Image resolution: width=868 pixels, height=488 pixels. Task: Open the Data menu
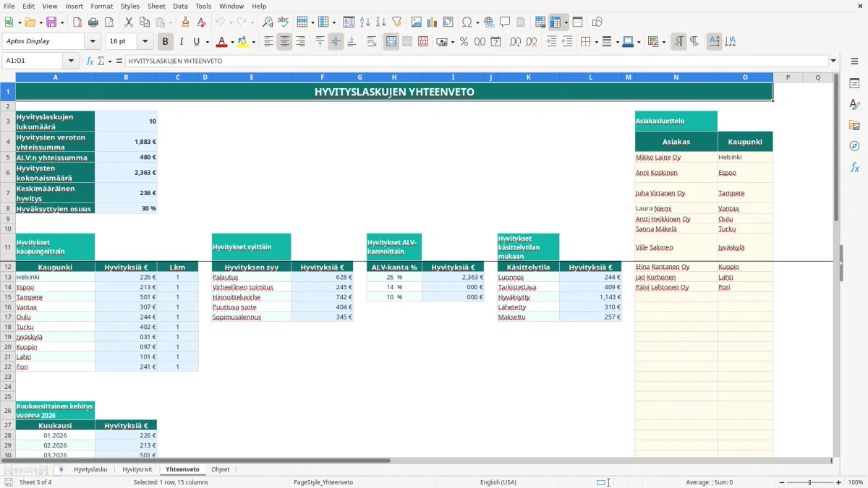180,6
